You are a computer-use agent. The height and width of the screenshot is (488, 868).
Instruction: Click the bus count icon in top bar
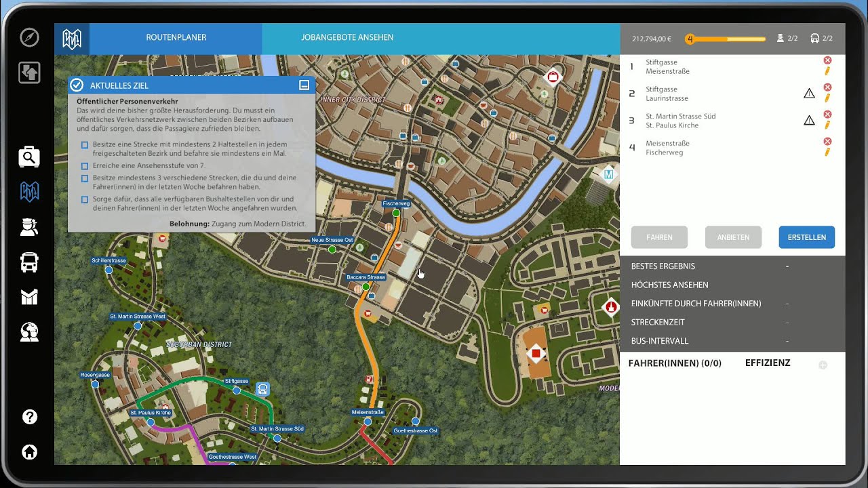coord(814,39)
